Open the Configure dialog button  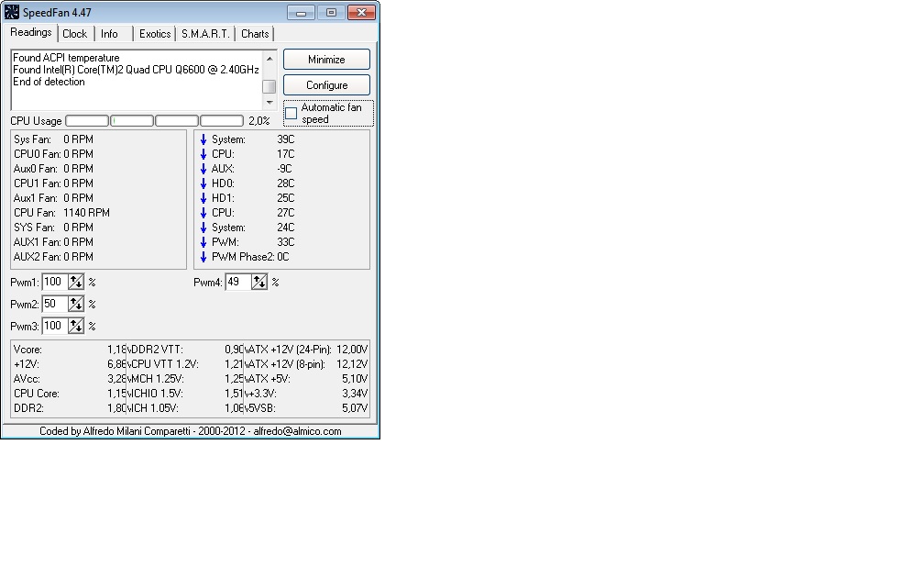pyautogui.click(x=326, y=85)
